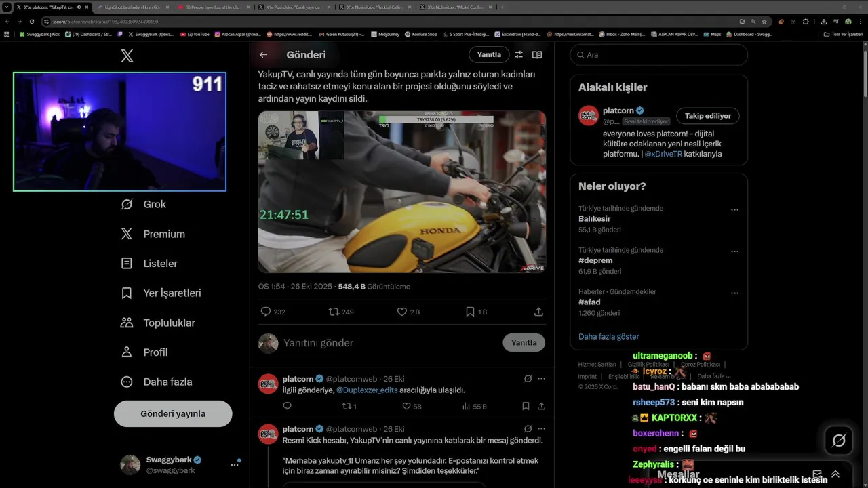868x488 pixels.
Task: Expand the Mesajlar drawer chevrons
Action: coord(835,474)
